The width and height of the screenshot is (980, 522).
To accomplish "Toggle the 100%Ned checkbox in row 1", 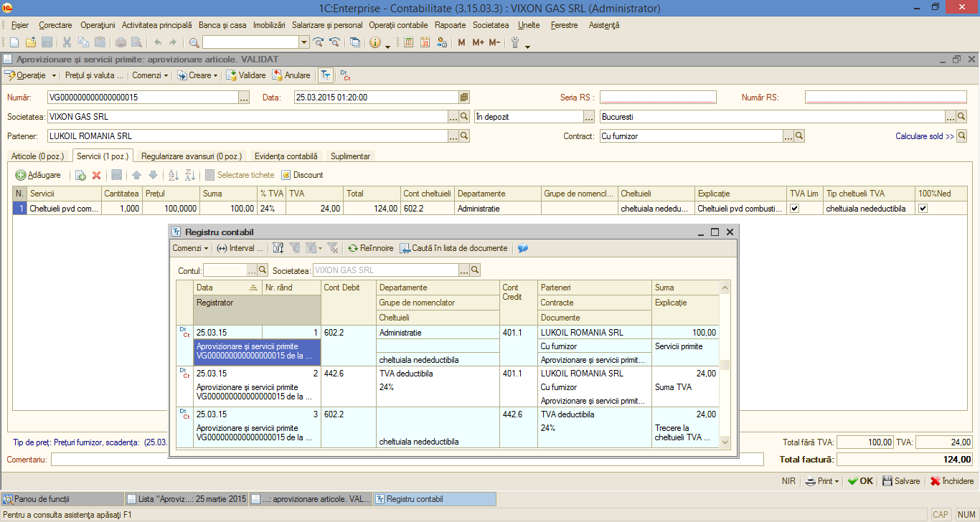I will coord(923,209).
